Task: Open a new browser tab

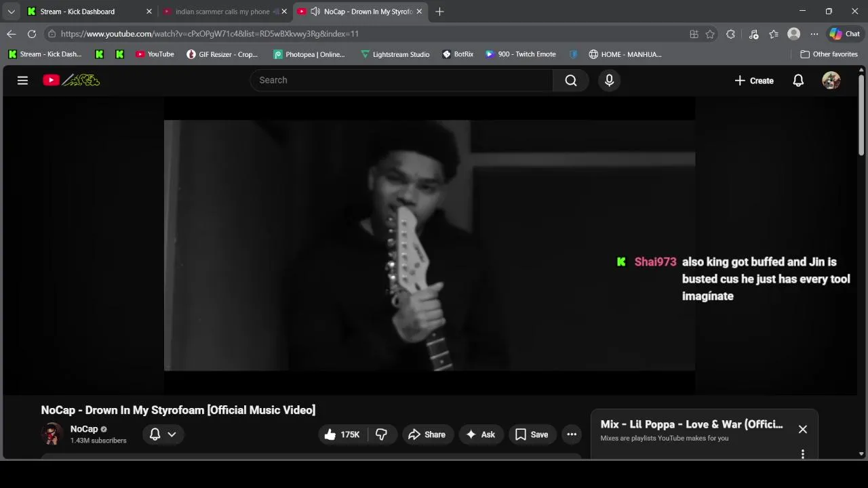Action: click(x=439, y=12)
